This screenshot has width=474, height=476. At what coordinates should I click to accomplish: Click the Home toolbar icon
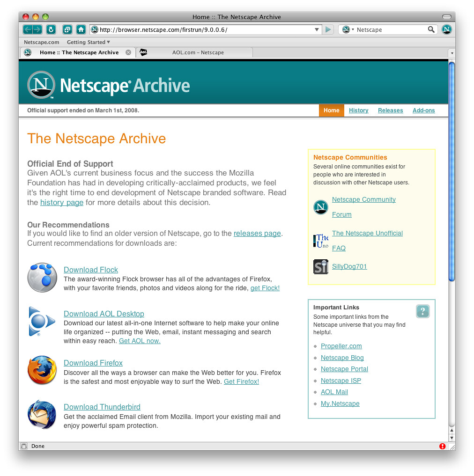81,29
